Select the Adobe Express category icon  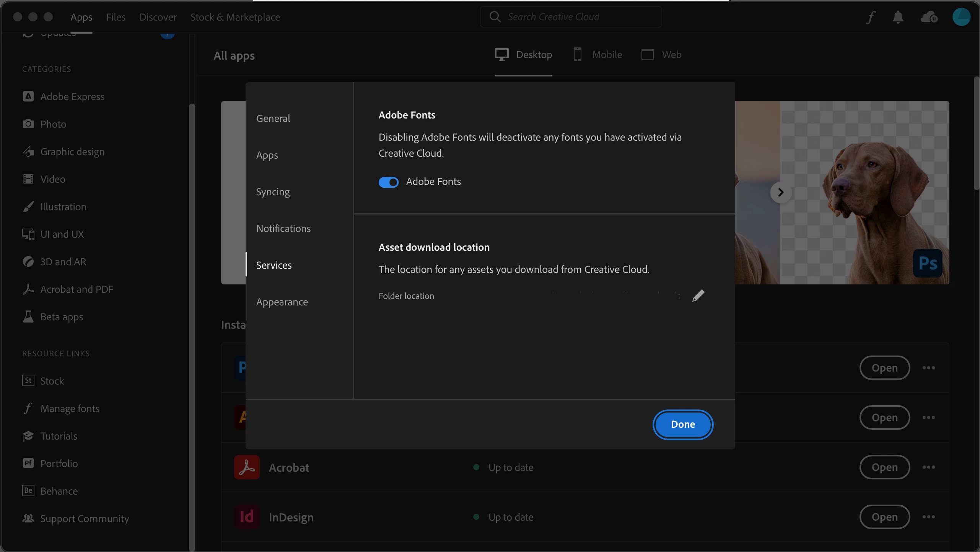pyautogui.click(x=28, y=96)
